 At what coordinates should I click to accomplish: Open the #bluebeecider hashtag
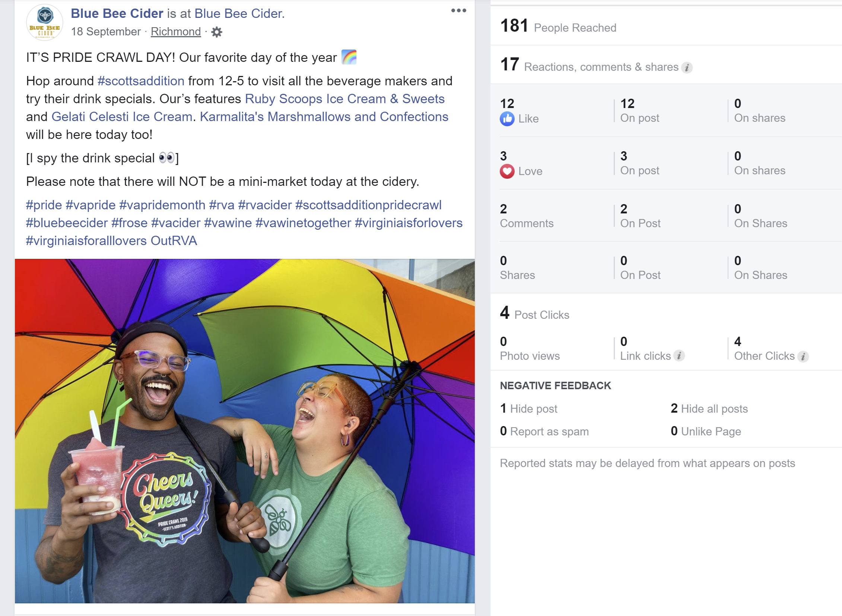pyautogui.click(x=67, y=223)
